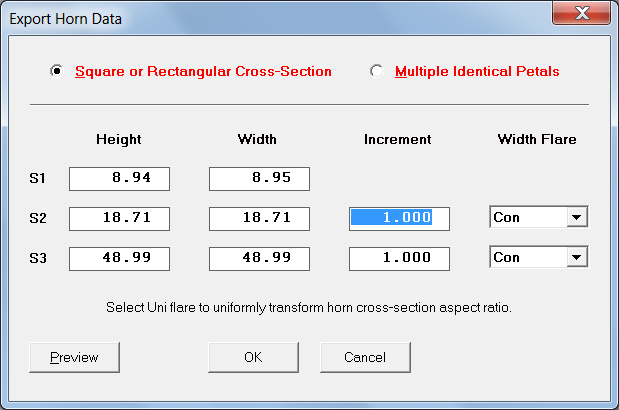Click the S1 row label
Image resolution: width=619 pixels, height=410 pixels.
[38, 178]
